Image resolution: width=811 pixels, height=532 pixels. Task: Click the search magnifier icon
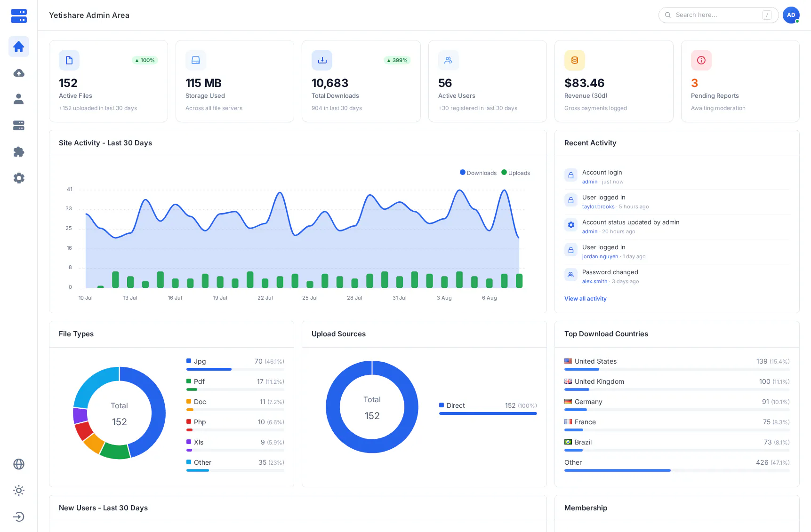click(667, 15)
